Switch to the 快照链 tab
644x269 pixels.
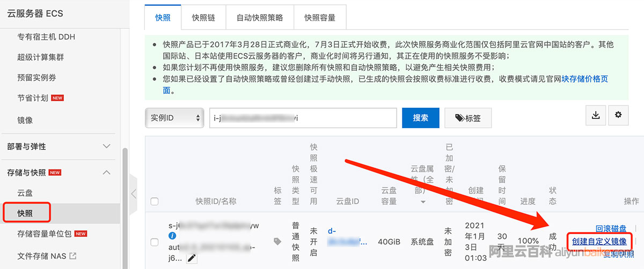pos(203,17)
